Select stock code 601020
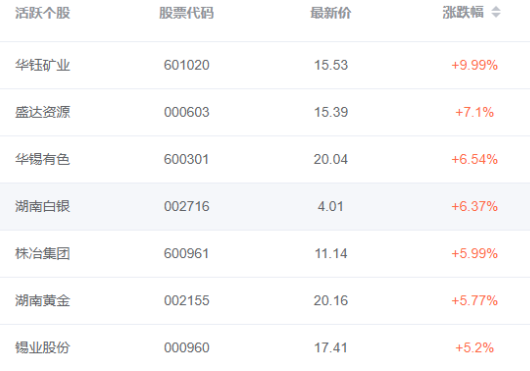This screenshot has height=371, width=530. [187, 65]
